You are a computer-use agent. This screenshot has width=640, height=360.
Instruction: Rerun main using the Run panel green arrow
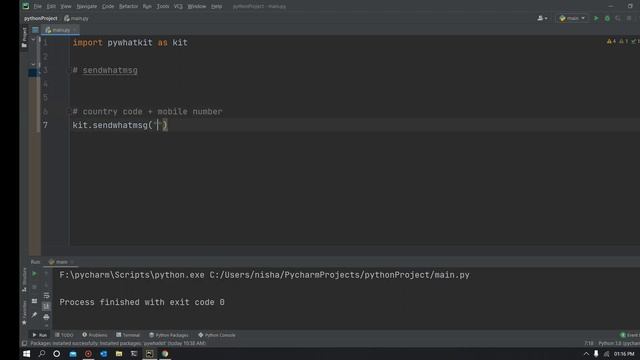tap(34, 274)
